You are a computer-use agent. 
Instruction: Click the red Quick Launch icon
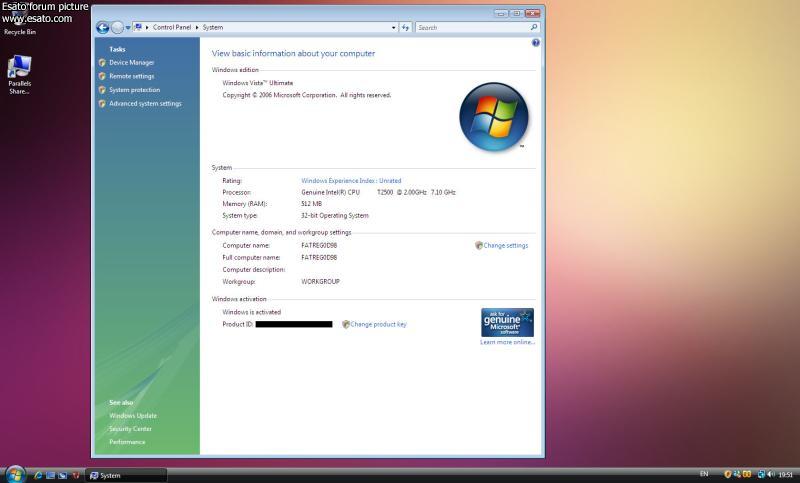click(x=76, y=475)
